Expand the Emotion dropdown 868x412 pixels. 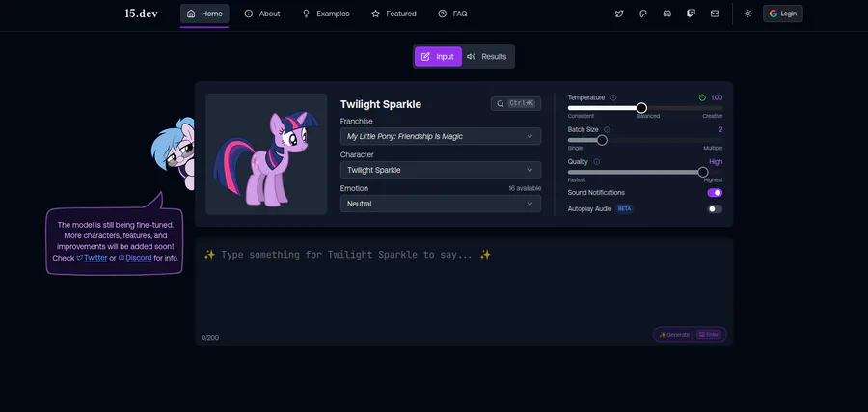(x=441, y=204)
